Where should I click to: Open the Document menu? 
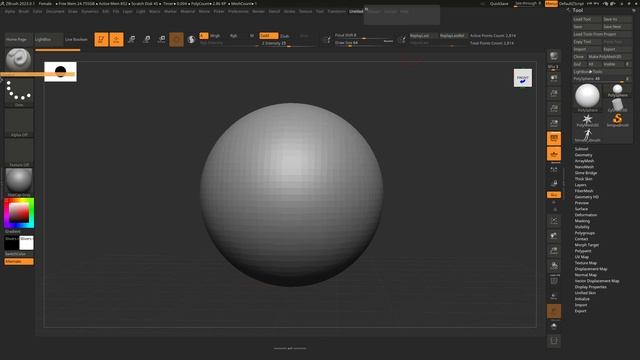55,11
